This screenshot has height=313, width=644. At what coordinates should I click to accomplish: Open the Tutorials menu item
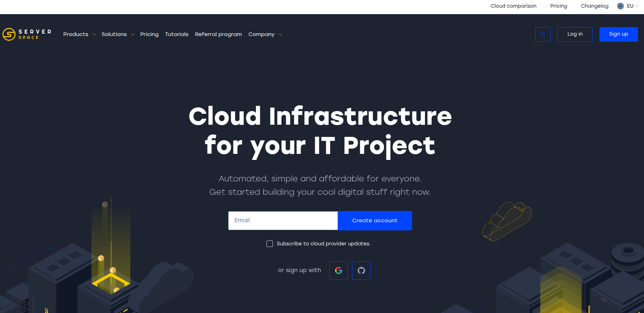[x=176, y=34]
